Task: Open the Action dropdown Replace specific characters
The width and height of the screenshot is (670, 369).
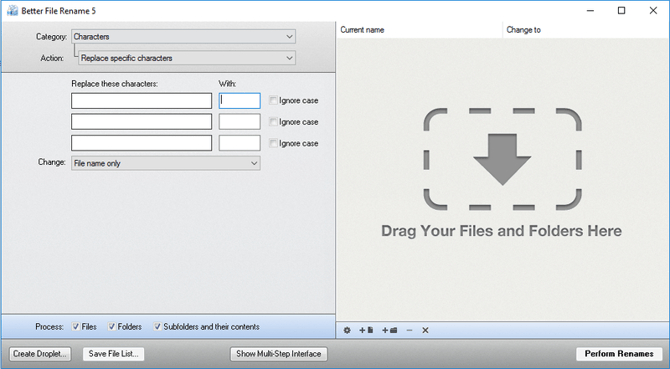Action: (187, 58)
